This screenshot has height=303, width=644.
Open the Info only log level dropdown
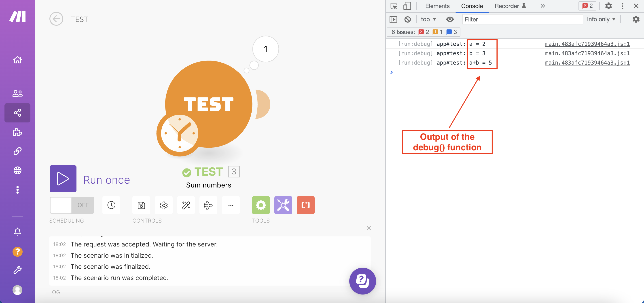[601, 19]
